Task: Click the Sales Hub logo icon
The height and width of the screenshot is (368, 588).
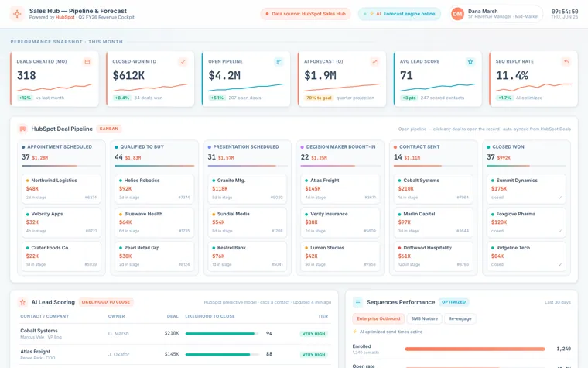Action: (17, 14)
